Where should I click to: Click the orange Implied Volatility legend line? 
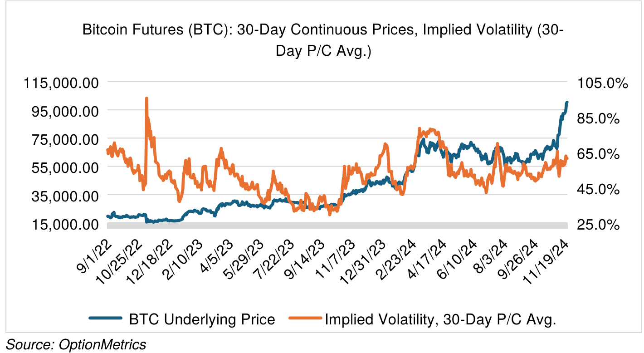pos(305,319)
